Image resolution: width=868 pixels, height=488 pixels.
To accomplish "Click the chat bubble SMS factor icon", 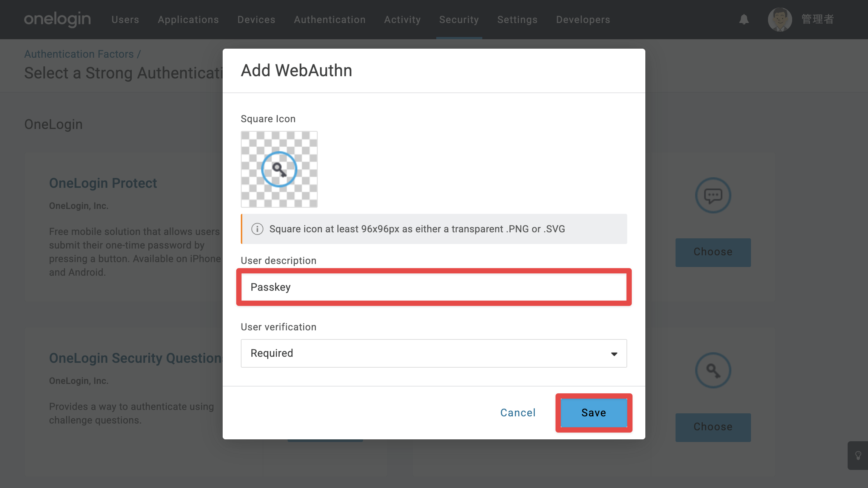I will (x=713, y=195).
